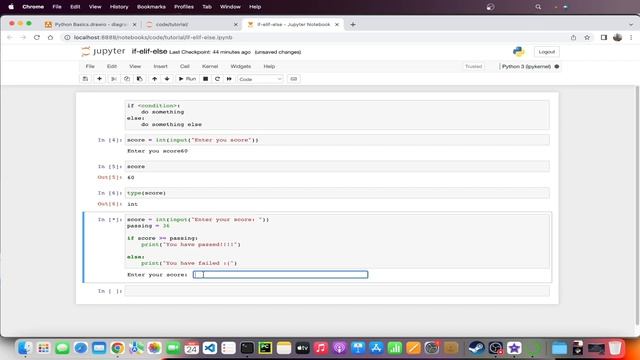The image size is (640, 360).
Task: Run the current cell
Action: (x=187, y=79)
